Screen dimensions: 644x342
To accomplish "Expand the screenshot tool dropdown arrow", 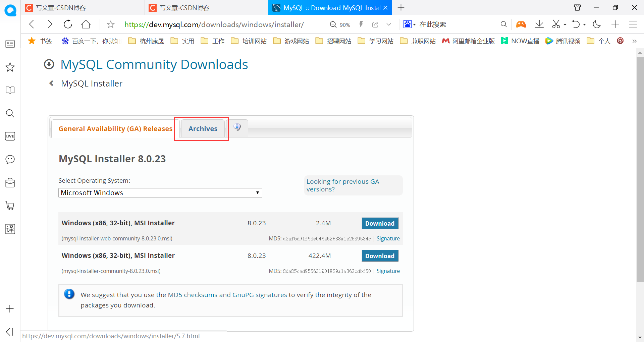I will click(565, 24).
